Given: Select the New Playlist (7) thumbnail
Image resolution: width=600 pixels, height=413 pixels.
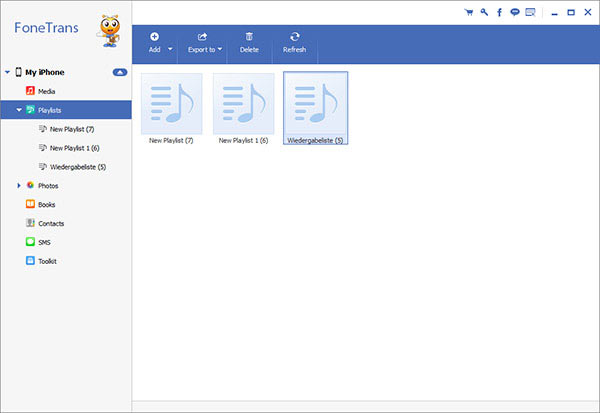Looking at the screenshot, I should coord(171,104).
